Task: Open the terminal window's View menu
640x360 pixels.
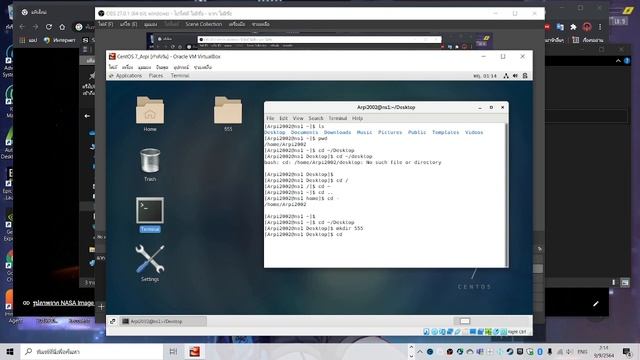Action: click(298, 118)
